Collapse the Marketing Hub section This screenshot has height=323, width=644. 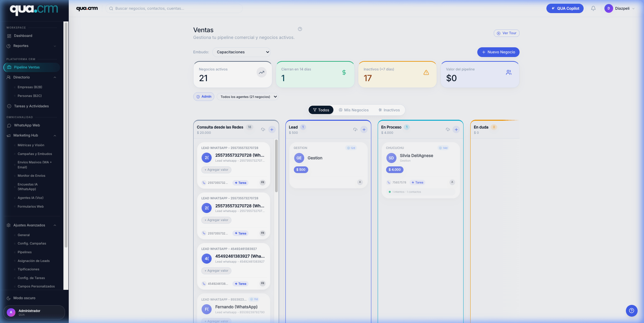pyautogui.click(x=55, y=136)
